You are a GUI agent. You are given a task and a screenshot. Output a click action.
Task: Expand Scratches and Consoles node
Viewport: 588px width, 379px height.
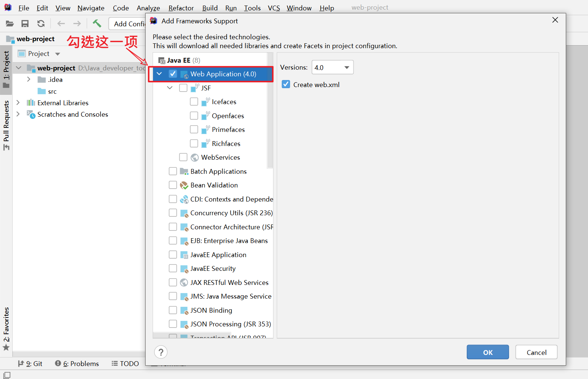click(18, 114)
